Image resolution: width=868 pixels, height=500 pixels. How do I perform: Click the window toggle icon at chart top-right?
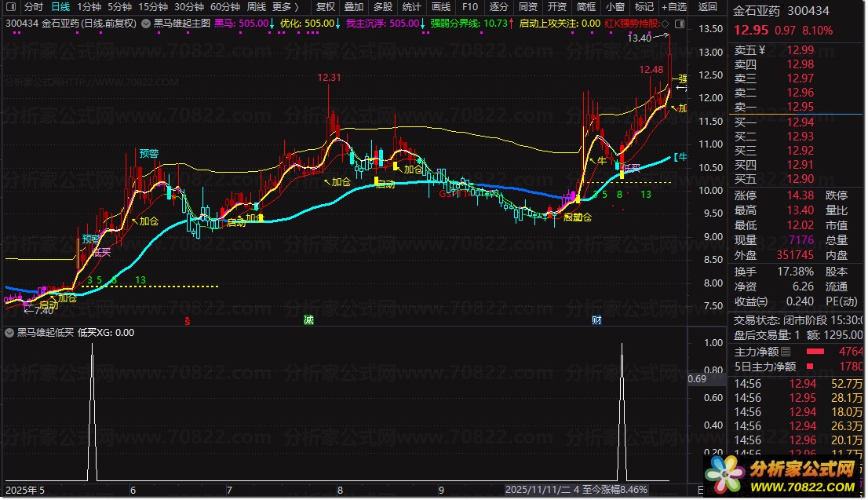click(680, 24)
